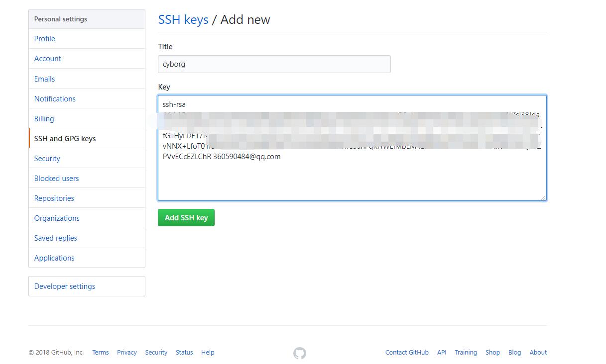Click the Key field label
Screen dimensions: 606x364
coord(164,87)
